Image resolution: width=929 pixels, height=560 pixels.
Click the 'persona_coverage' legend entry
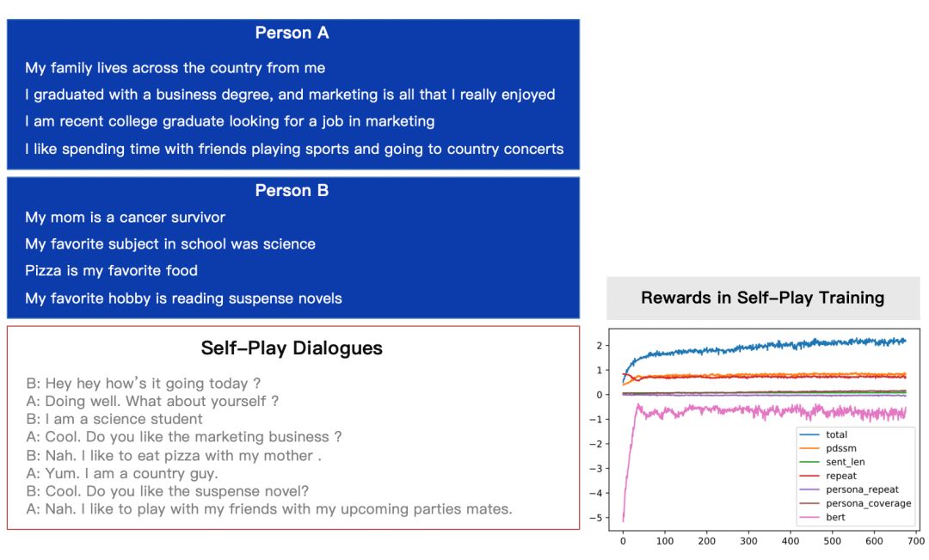pos(855,503)
